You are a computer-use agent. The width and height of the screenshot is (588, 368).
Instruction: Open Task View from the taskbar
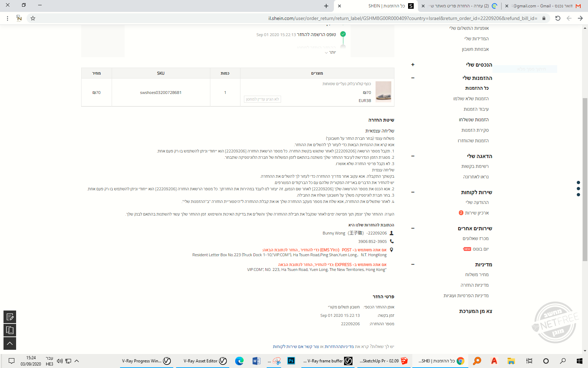529,361
